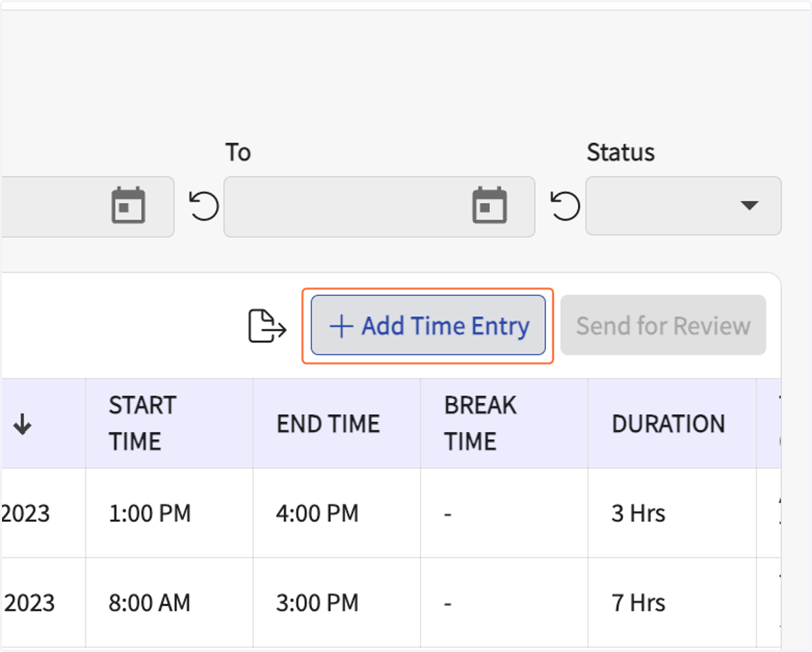Select the 4:00 PM end time cell

click(x=336, y=513)
